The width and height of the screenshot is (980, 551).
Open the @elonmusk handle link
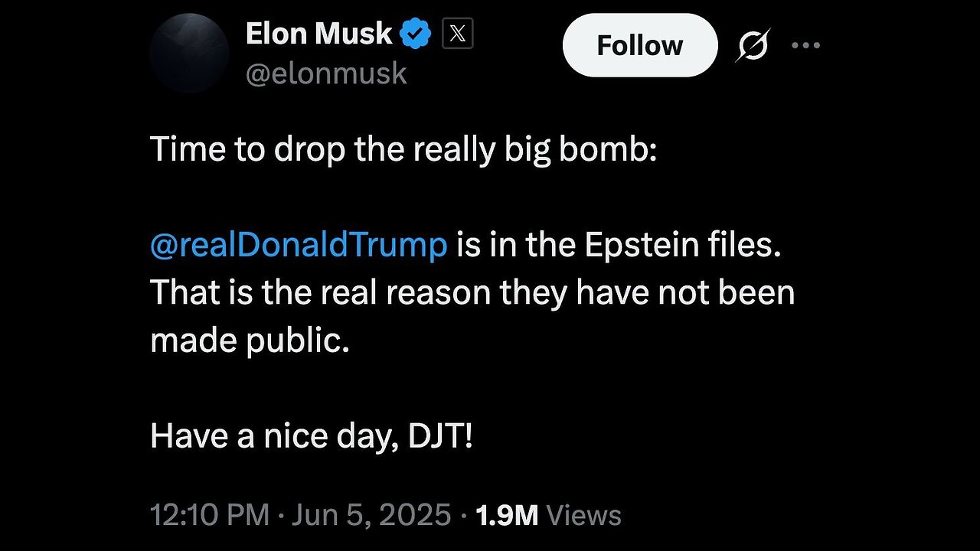(x=326, y=73)
